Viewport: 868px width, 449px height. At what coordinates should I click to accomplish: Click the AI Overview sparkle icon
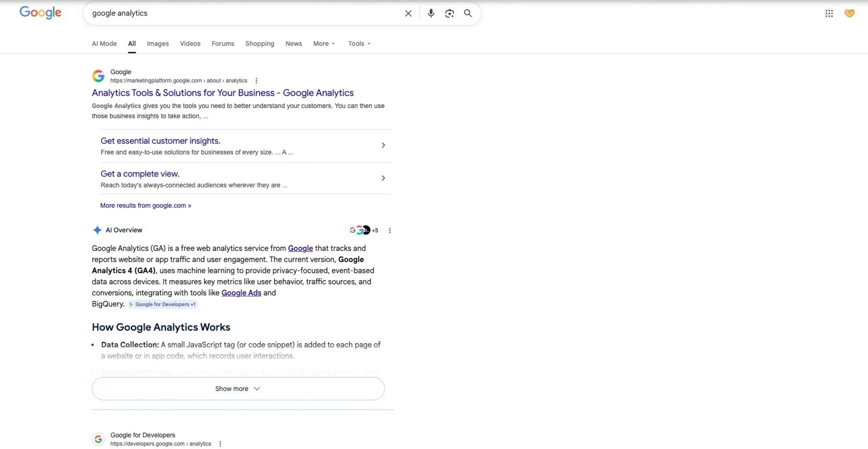[x=97, y=230]
